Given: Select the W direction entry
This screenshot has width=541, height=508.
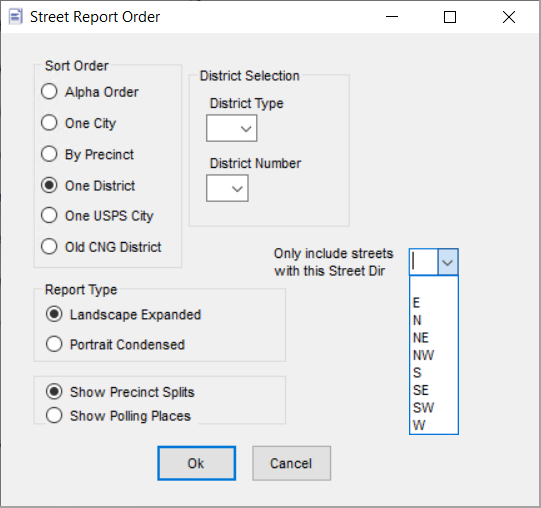Looking at the screenshot, I should [434, 425].
